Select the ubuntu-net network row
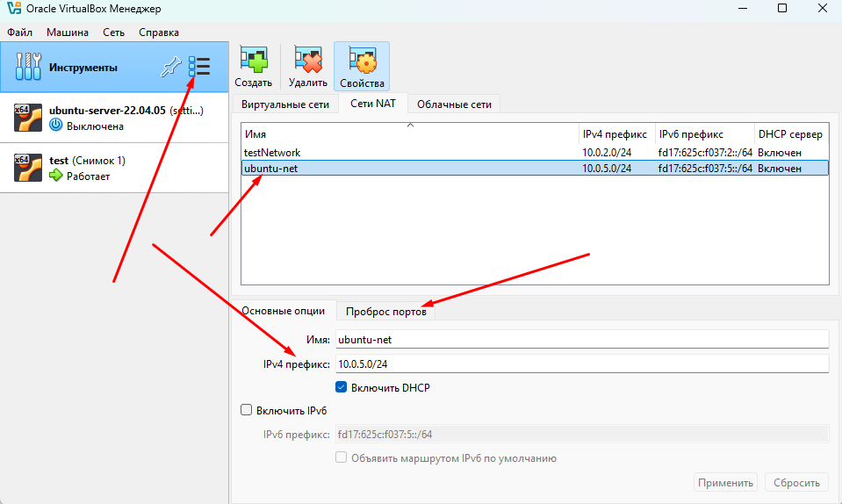 535,168
